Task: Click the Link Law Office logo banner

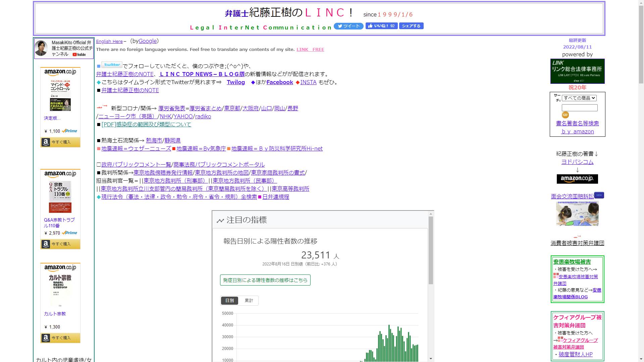Action: coord(577,71)
